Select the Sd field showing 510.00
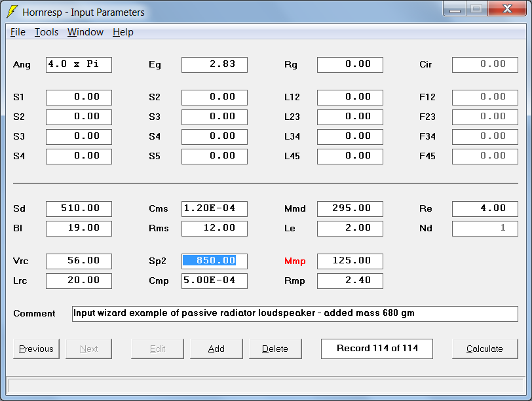Image resolution: width=532 pixels, height=401 pixels. tap(79, 209)
